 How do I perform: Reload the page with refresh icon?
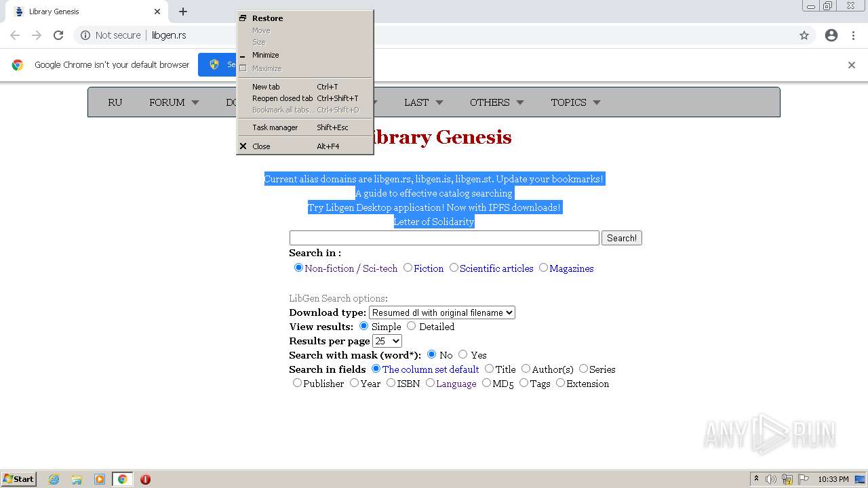click(58, 35)
